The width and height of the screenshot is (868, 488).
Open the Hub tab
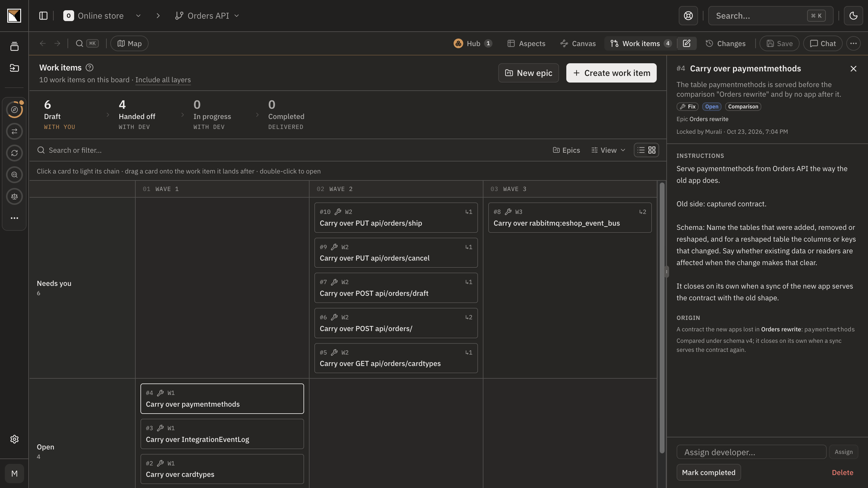(473, 43)
